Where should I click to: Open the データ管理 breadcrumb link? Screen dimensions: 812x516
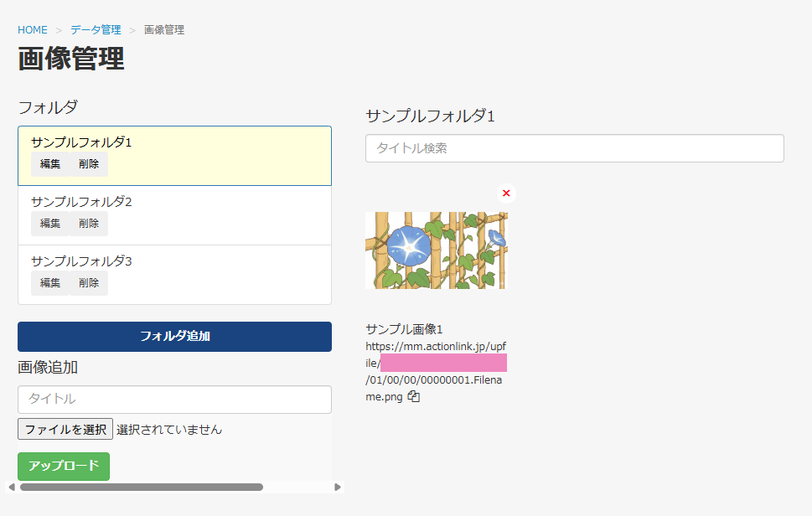click(96, 30)
